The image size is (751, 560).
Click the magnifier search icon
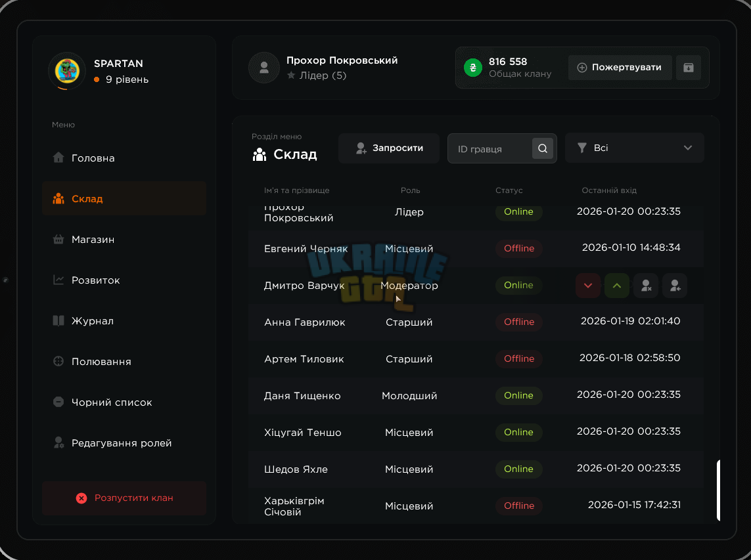pos(542,148)
